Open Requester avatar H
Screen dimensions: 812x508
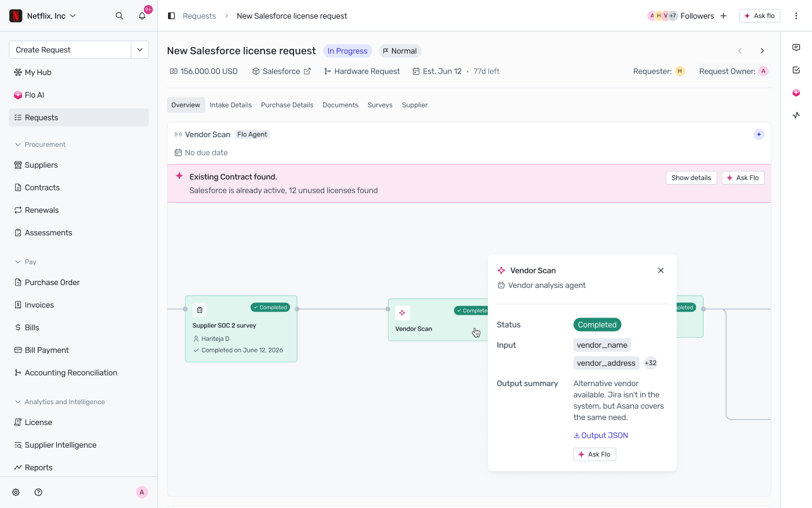tap(680, 71)
